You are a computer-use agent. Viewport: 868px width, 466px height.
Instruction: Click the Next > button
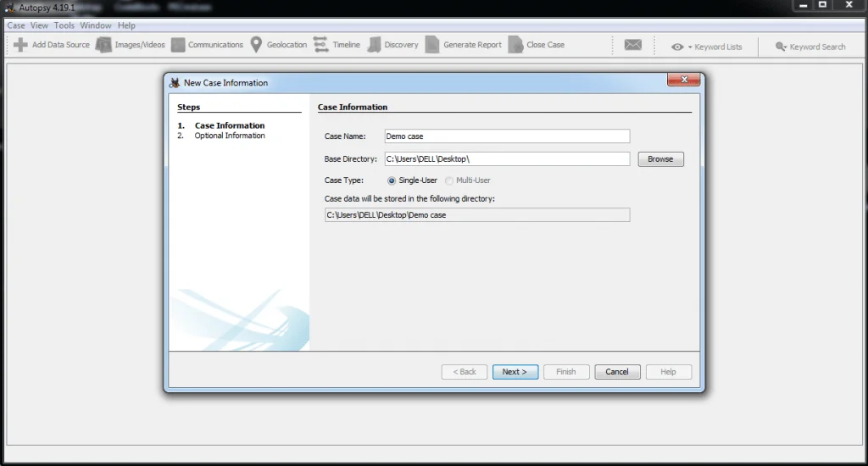point(515,372)
